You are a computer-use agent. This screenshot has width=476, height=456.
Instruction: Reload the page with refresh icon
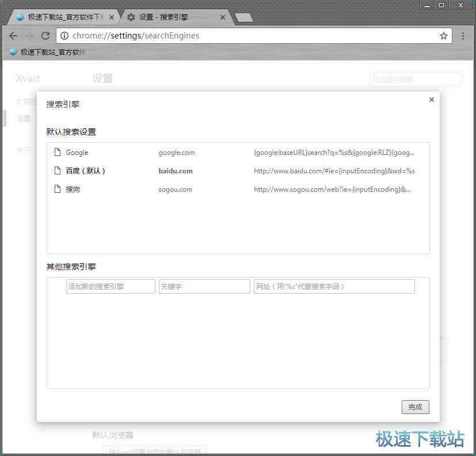[45, 36]
